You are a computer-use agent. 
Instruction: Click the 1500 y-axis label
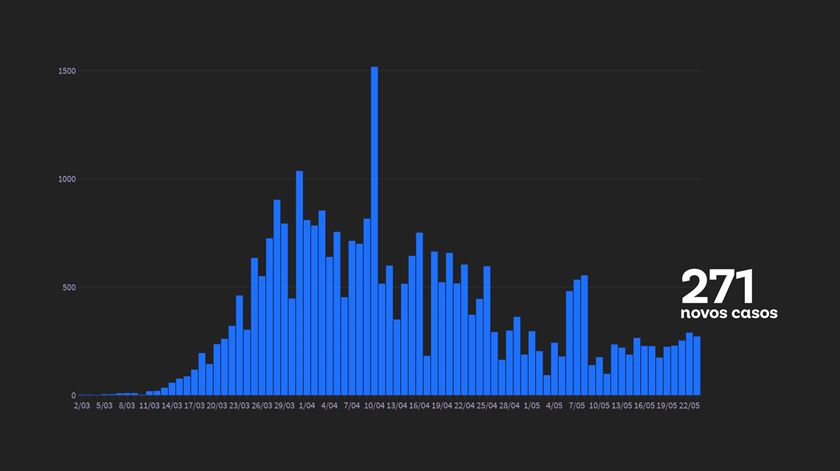[68, 71]
